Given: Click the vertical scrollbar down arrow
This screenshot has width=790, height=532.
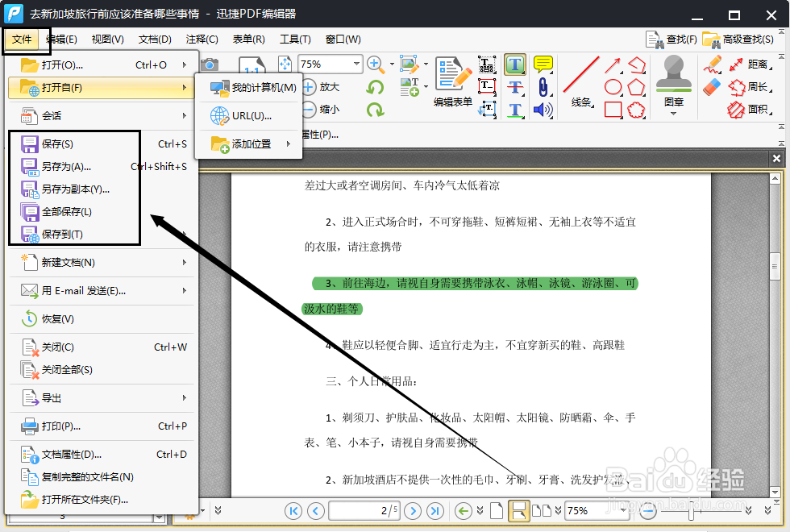Looking at the screenshot, I should (x=775, y=492).
